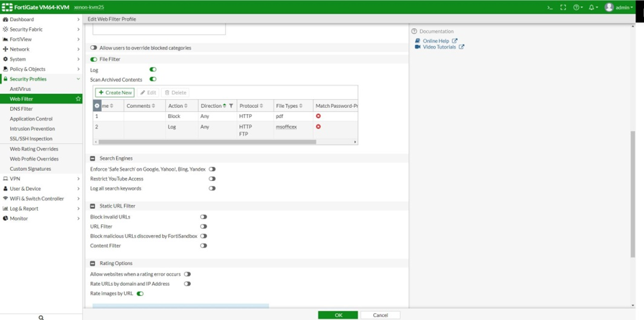644x320 pixels.
Task: Open the admin user menu
Action: coord(619,7)
